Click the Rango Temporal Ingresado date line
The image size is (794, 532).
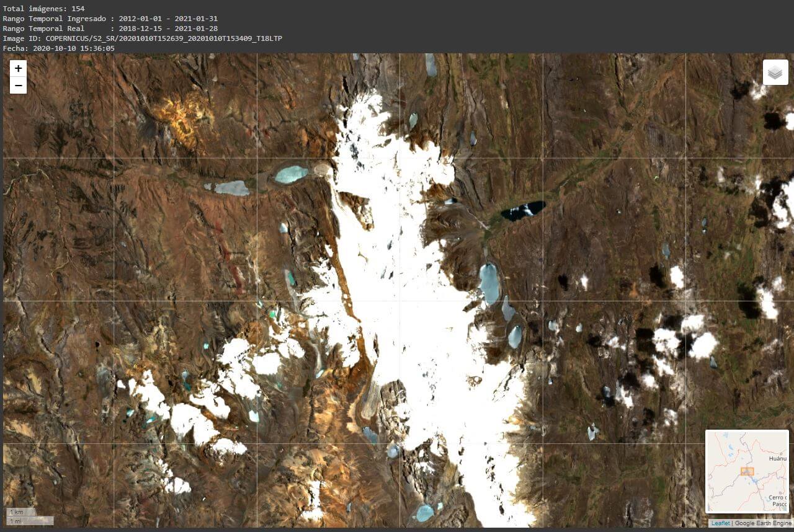coord(110,19)
